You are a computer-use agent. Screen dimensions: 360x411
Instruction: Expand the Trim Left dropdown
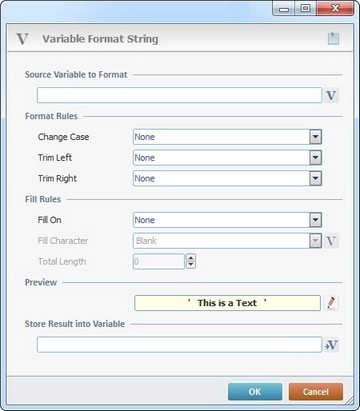click(x=315, y=158)
